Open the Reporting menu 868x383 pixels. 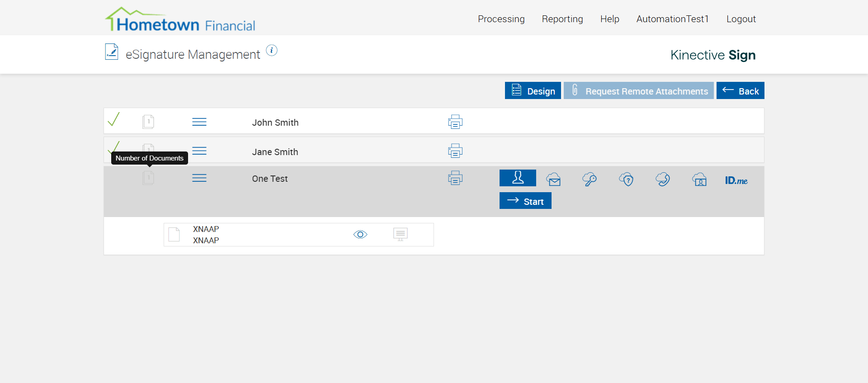[x=562, y=19]
